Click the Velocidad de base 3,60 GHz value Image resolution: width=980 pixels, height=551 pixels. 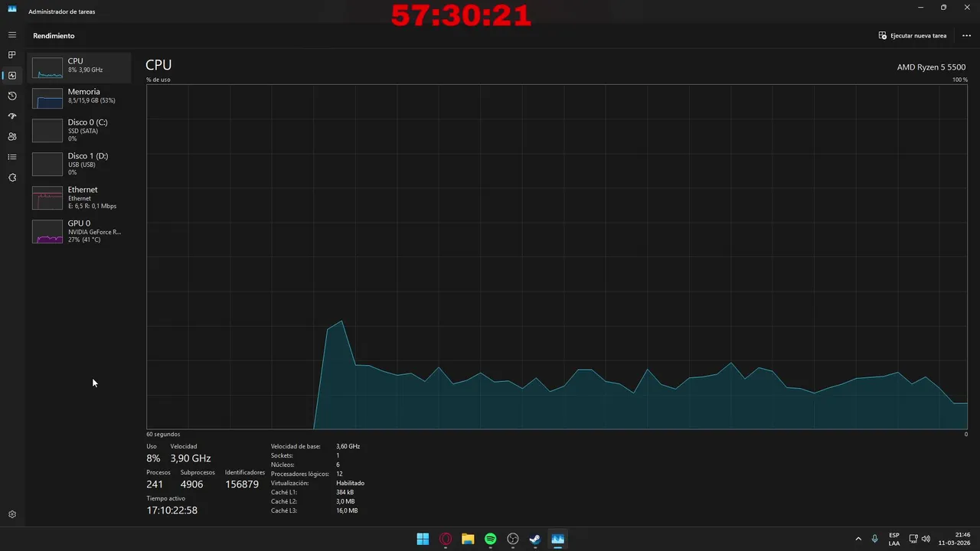pos(348,446)
